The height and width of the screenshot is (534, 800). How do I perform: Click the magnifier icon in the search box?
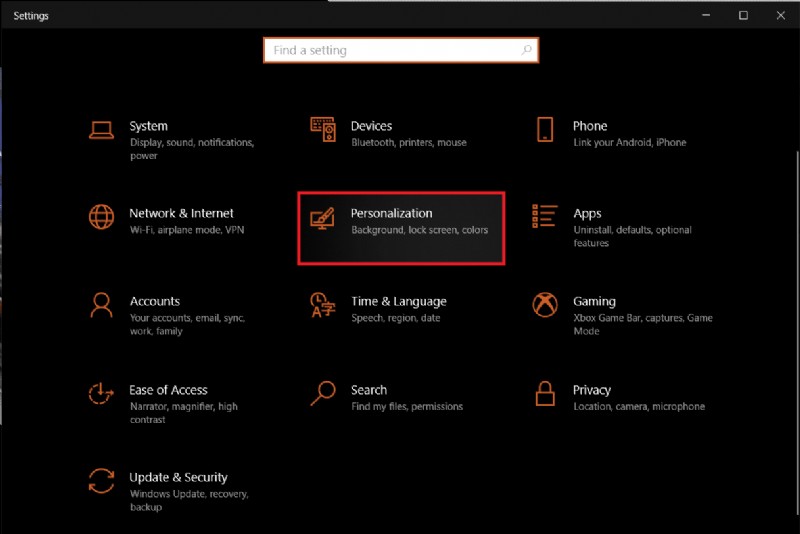tap(526, 50)
